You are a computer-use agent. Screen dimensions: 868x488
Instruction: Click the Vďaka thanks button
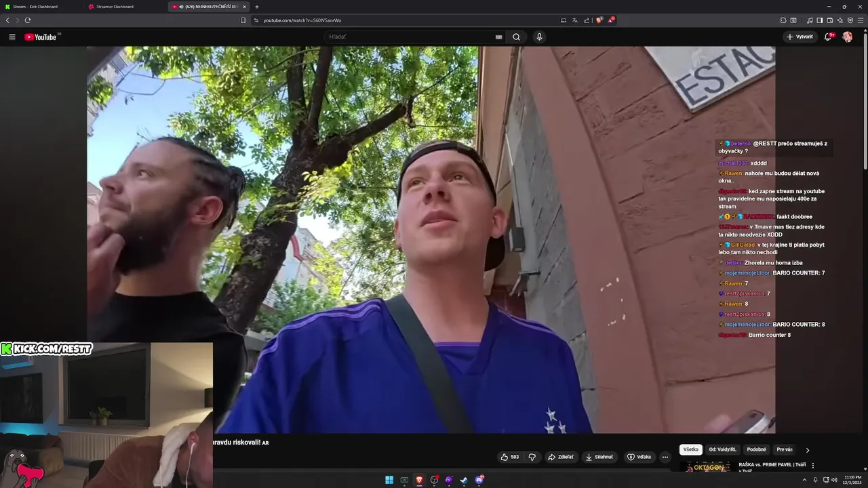click(639, 457)
